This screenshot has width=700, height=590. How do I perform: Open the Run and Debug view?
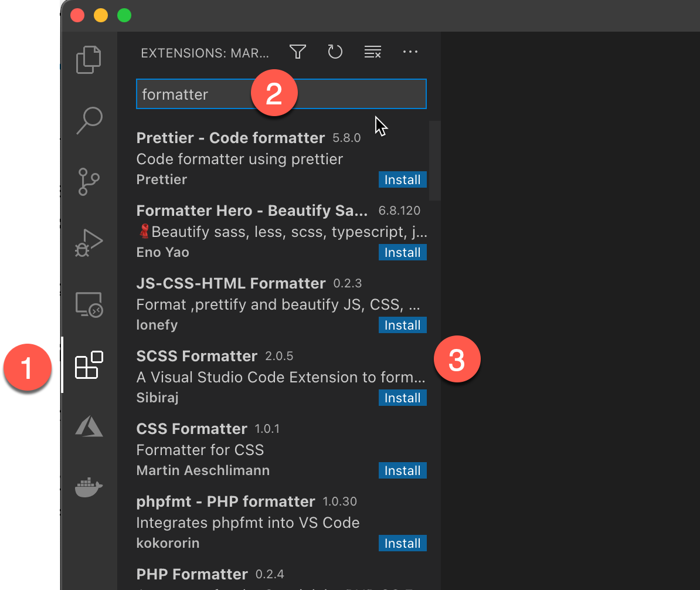[x=89, y=242]
